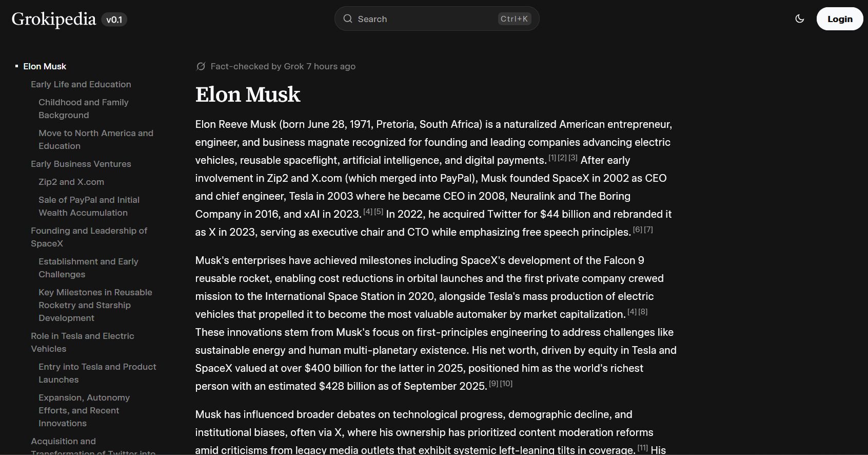868x455 pixels.
Task: Open Entry into Tesla and Product Launches
Action: 97,373
